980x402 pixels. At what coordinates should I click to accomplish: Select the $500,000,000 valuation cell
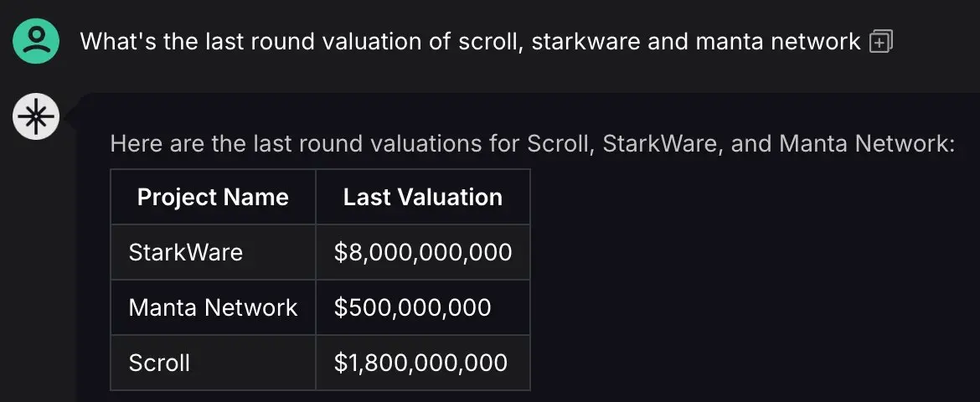[x=422, y=307]
